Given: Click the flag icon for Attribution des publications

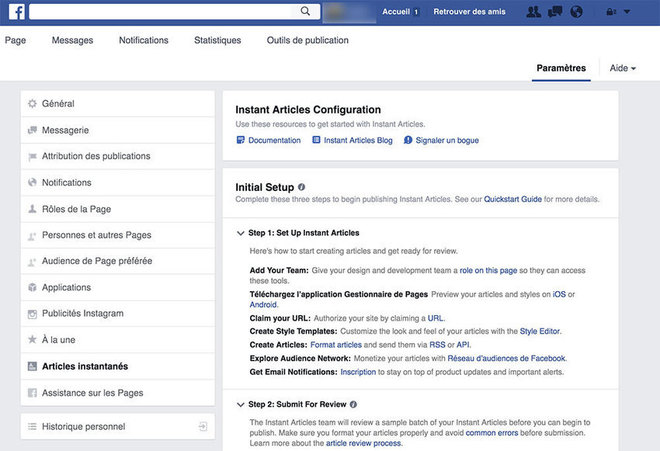Looking at the screenshot, I should tap(32, 157).
